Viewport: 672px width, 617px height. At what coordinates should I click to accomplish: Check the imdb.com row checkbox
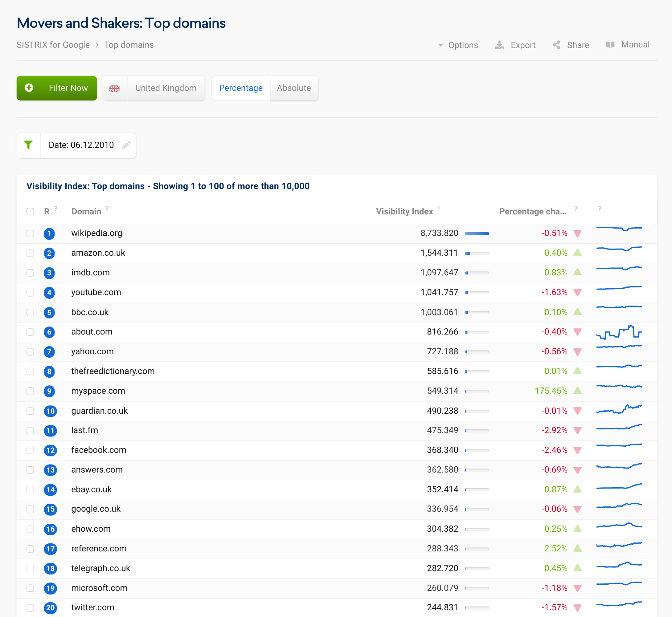click(x=31, y=273)
